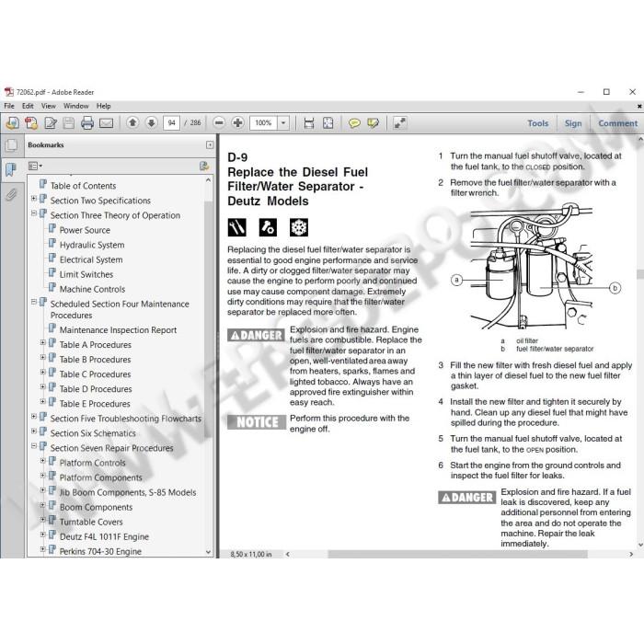Close the document with small x

pyautogui.click(x=639, y=106)
